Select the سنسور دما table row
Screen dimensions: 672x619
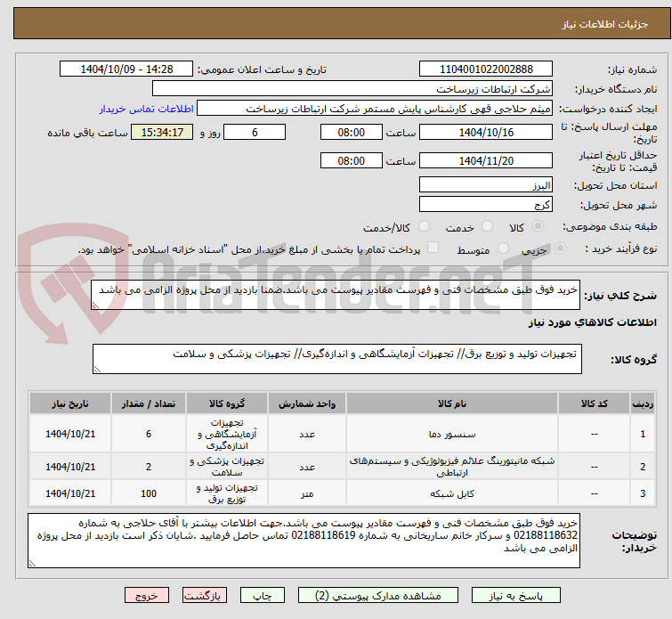click(342, 434)
